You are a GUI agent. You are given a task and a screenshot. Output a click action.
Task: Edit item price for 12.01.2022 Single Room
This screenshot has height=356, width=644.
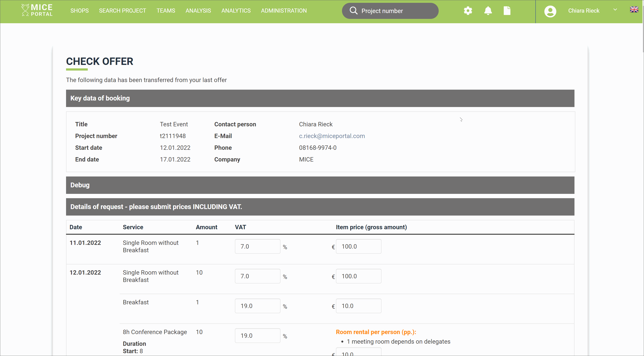tap(359, 276)
